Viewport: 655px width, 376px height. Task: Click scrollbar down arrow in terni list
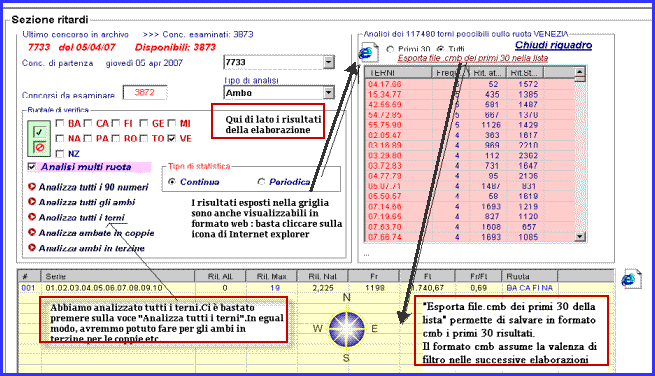(x=580, y=237)
